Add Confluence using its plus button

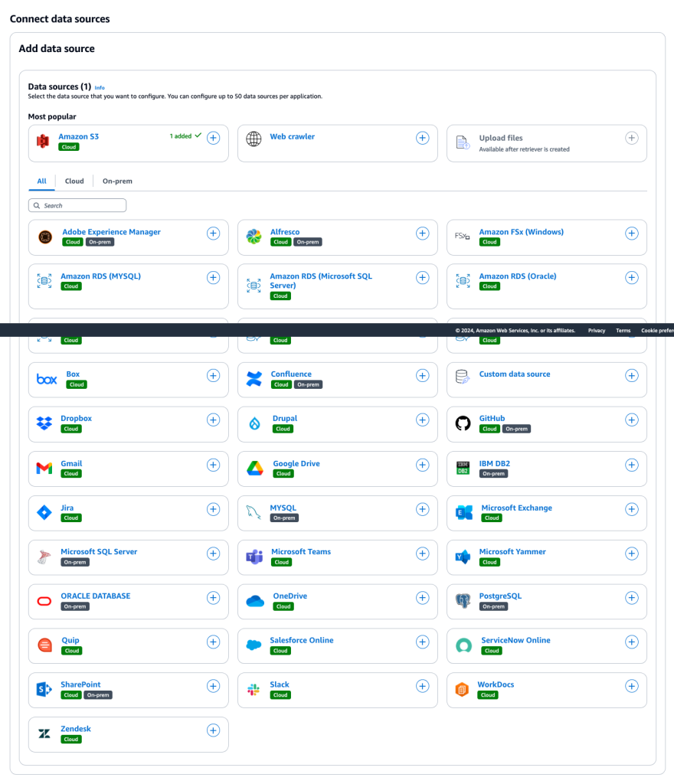click(x=423, y=375)
